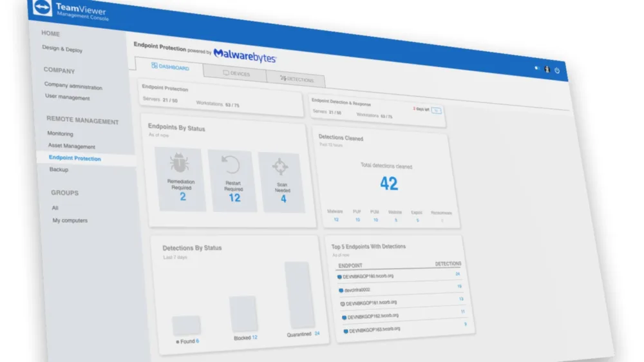Click the PUP count 10
644x362 pixels.
coord(357,220)
